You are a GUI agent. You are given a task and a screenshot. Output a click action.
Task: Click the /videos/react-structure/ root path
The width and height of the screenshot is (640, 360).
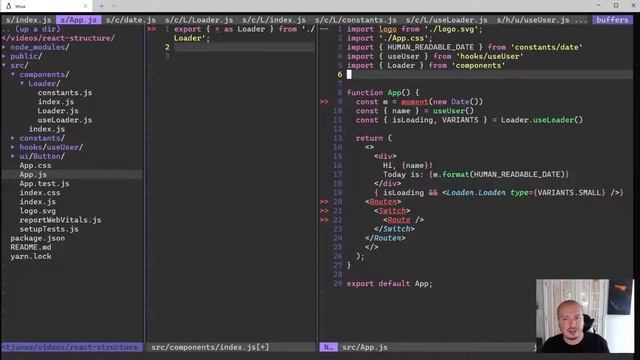(x=58, y=38)
